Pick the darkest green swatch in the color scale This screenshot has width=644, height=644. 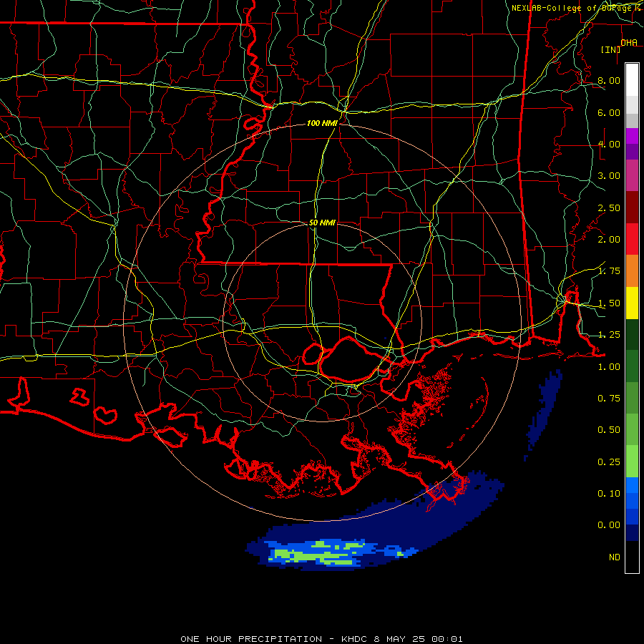(x=632, y=335)
